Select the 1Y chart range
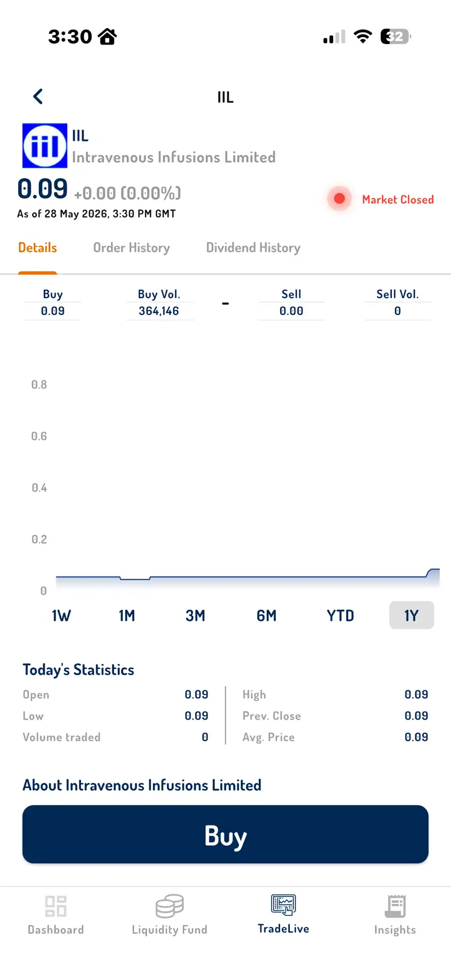The image size is (451, 980). 412,615
